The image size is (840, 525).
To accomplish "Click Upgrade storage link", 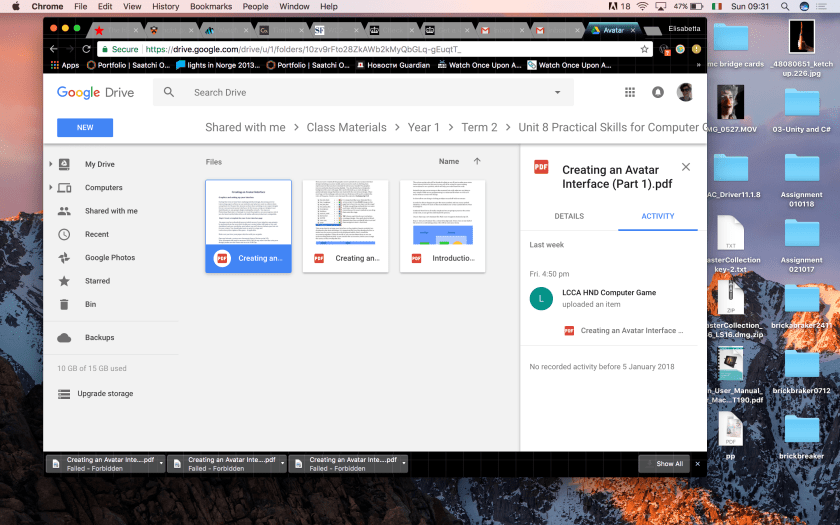I will point(105,394).
